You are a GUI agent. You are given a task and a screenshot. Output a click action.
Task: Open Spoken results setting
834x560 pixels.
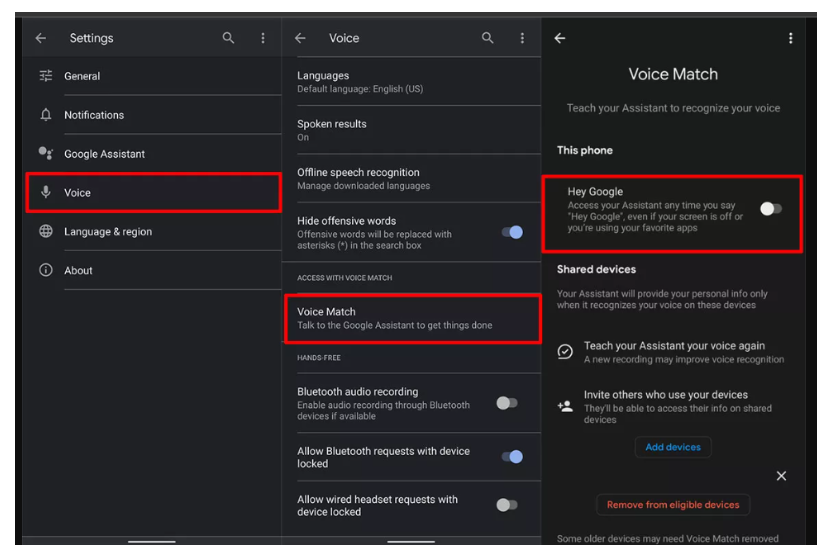pyautogui.click(x=412, y=130)
